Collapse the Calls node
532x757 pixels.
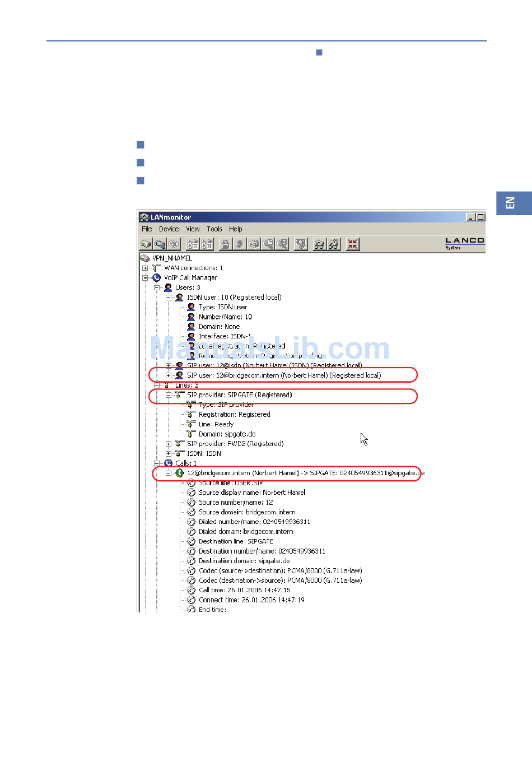tap(157, 463)
